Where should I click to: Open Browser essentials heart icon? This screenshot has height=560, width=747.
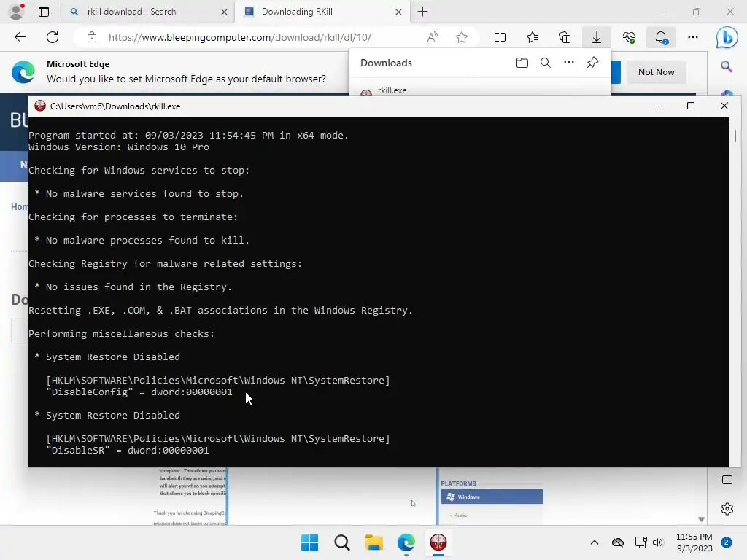pos(629,37)
